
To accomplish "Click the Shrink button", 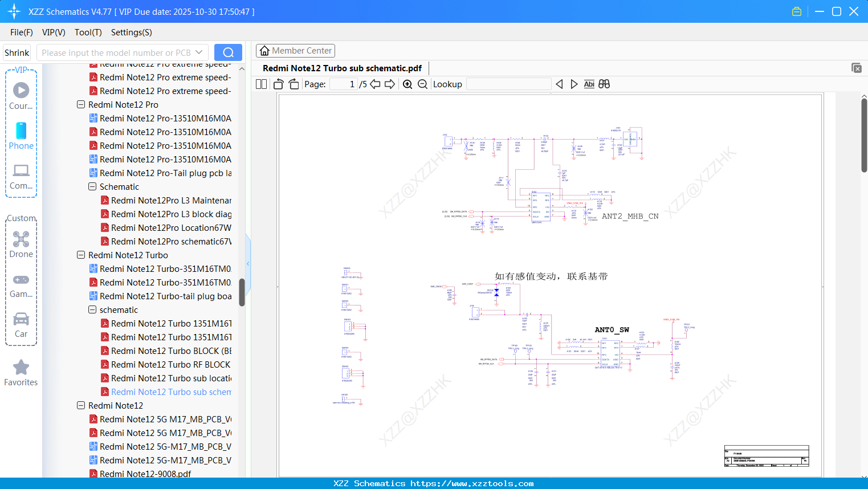I will tap(17, 52).
